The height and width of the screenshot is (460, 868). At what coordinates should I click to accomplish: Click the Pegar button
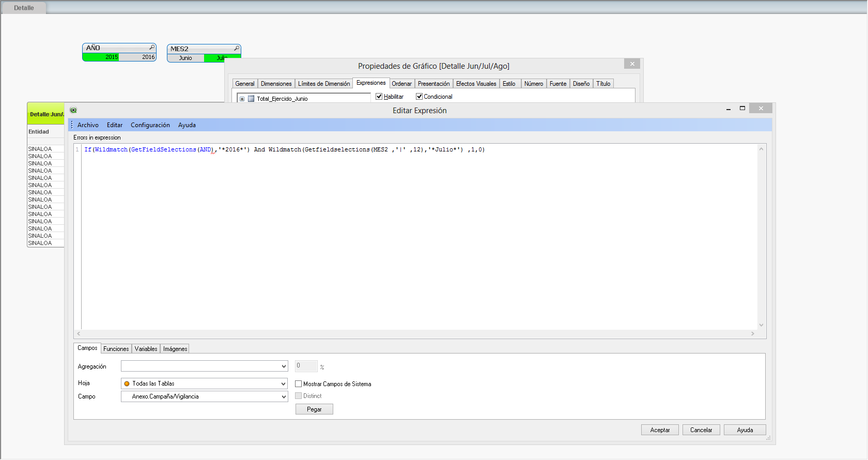[314, 409]
